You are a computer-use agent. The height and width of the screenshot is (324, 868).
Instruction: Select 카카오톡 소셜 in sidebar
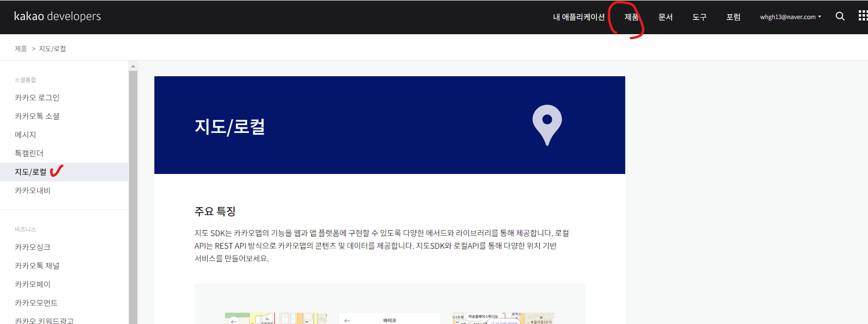coord(37,116)
